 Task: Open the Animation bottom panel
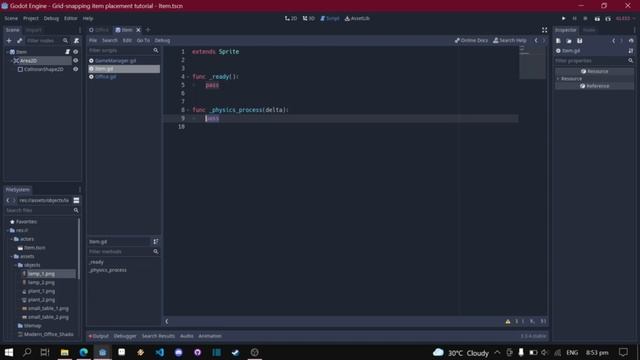click(x=210, y=336)
